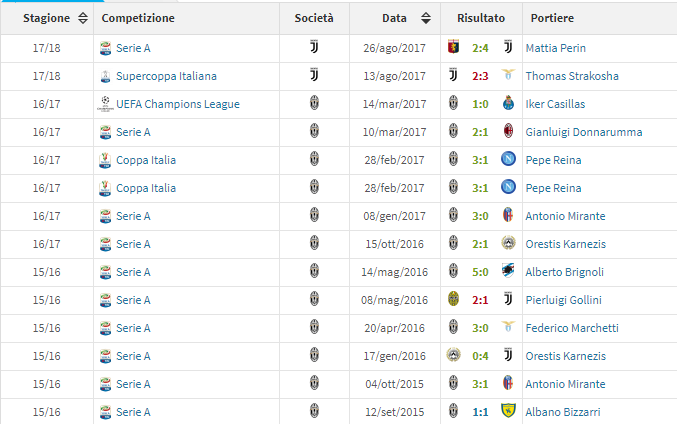Click the Genoa crest in first row
677x424 pixels.
[453, 47]
